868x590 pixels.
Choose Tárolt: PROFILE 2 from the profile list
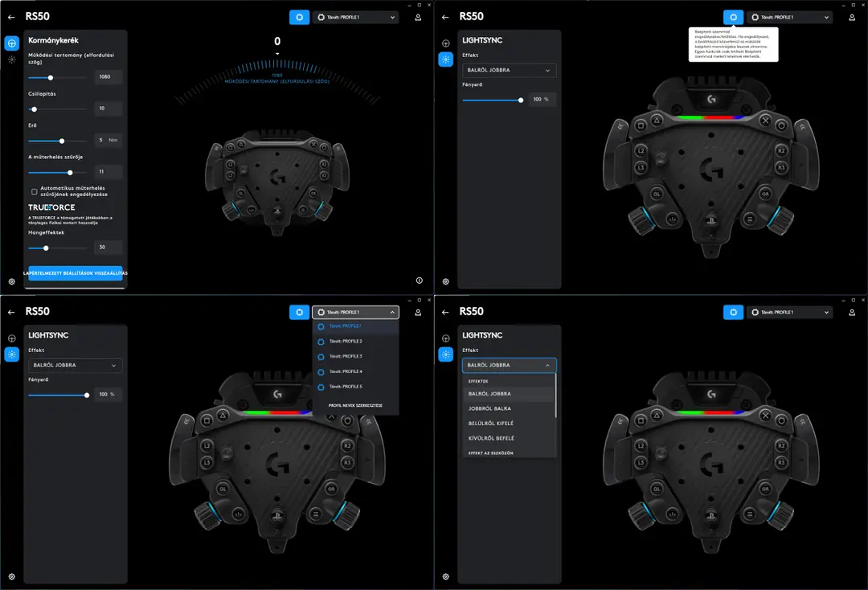tap(355, 342)
